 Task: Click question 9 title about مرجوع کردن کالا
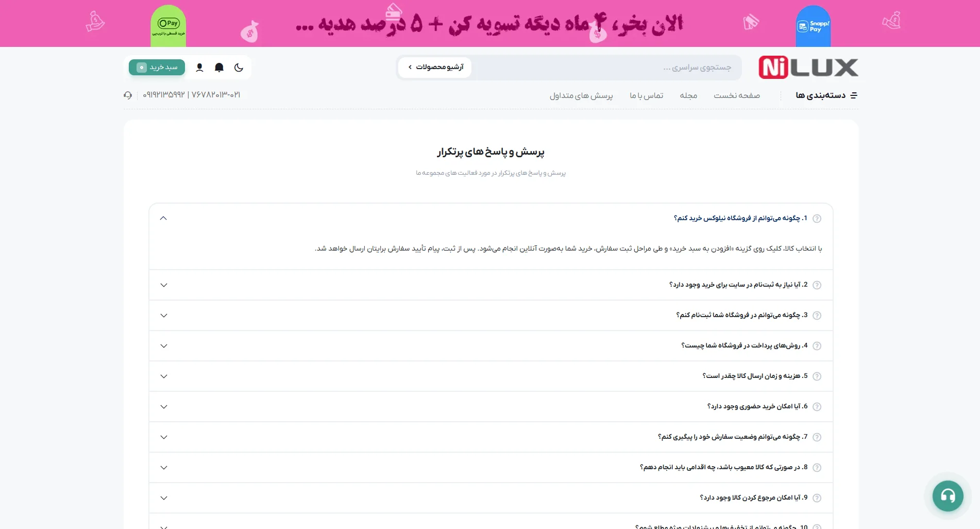click(754, 498)
